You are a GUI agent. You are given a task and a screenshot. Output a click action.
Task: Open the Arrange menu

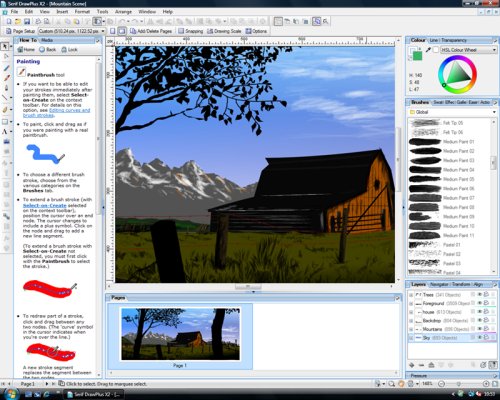coord(123,12)
